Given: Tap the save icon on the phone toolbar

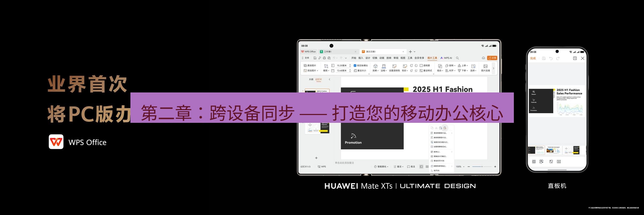Looking at the screenshot, I should 544,58.
